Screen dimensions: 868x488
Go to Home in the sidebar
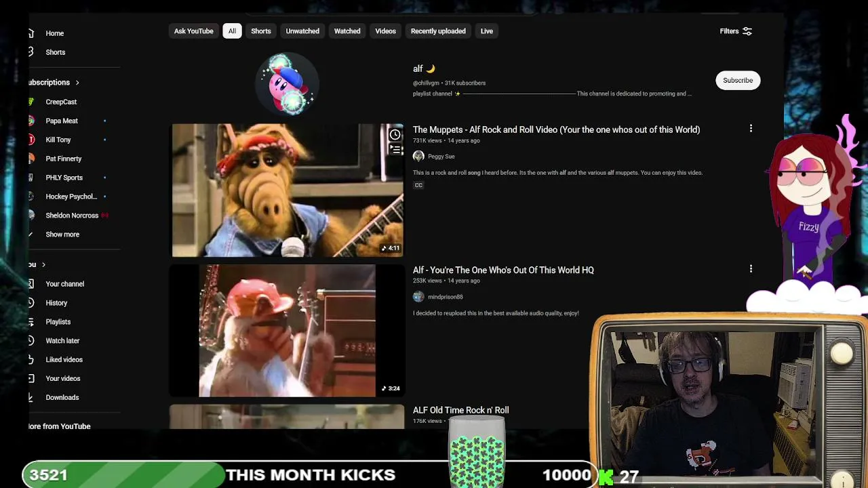[55, 33]
